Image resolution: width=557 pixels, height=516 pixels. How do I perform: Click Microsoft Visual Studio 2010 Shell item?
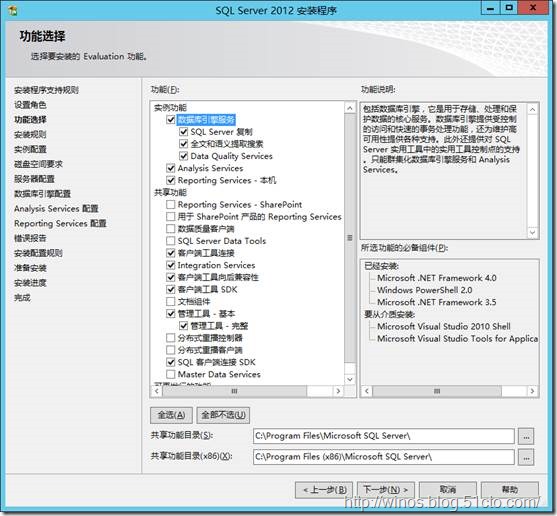[444, 326]
